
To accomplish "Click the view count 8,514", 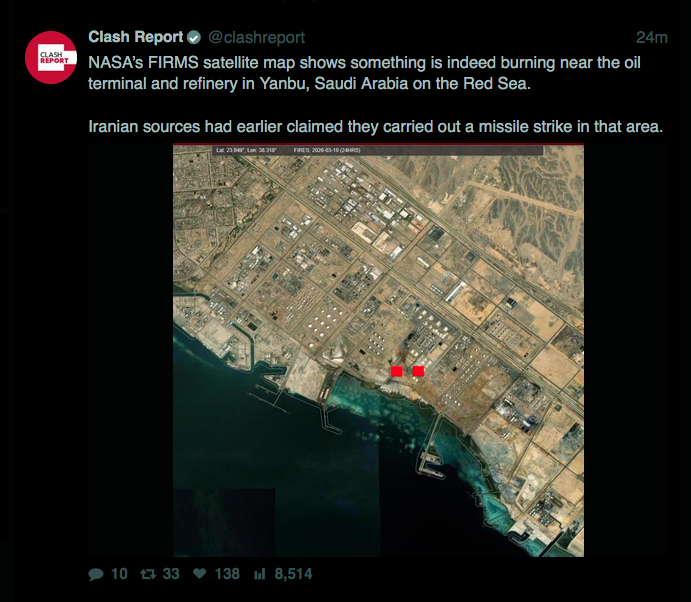I will click(x=293, y=574).
